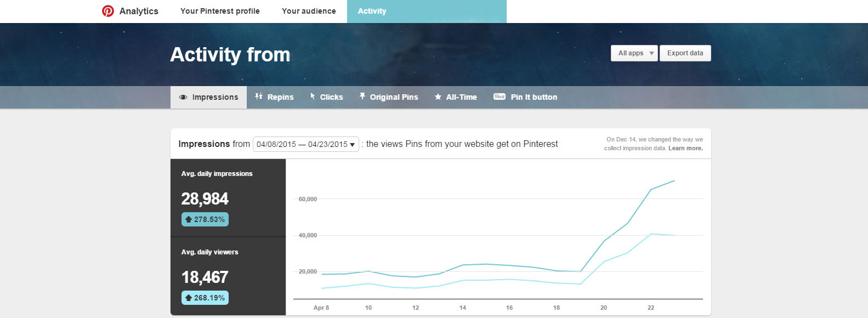Click the Analytics title text
The image size is (868, 318).
tap(139, 11)
